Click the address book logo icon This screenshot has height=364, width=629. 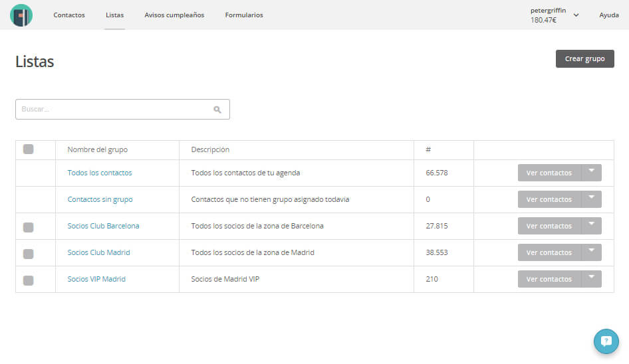21,15
